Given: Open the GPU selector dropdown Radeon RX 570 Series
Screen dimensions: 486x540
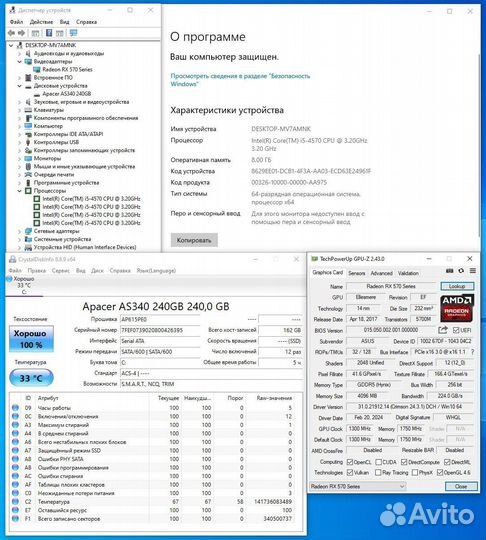Looking at the screenshot, I should [x=358, y=486].
